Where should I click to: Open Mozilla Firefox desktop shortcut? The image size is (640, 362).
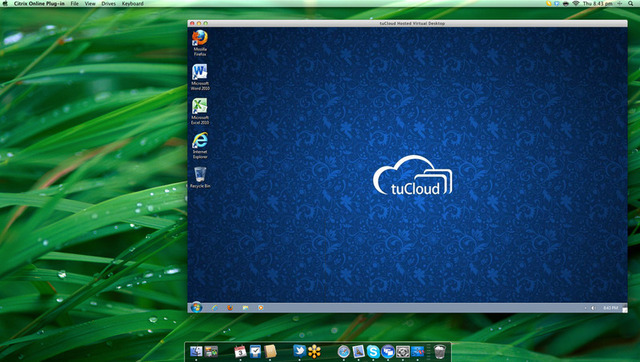click(x=200, y=42)
